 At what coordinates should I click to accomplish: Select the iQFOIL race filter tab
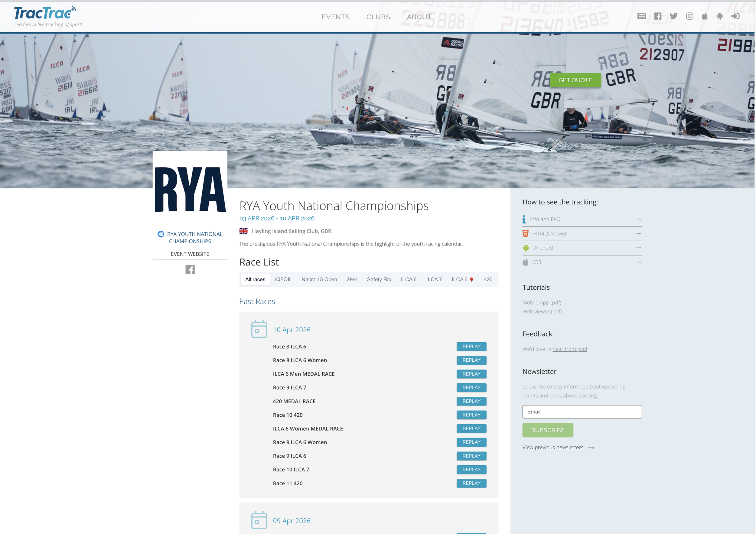(283, 279)
